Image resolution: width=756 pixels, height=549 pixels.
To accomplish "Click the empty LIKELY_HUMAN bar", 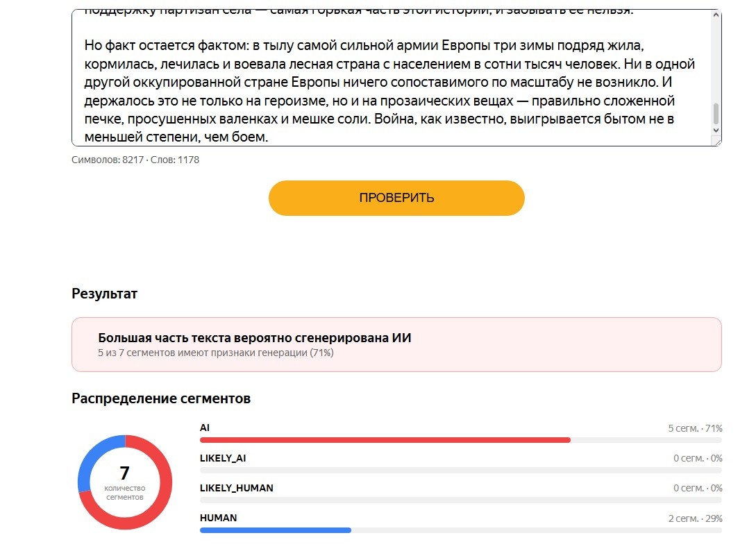I will tap(461, 500).
